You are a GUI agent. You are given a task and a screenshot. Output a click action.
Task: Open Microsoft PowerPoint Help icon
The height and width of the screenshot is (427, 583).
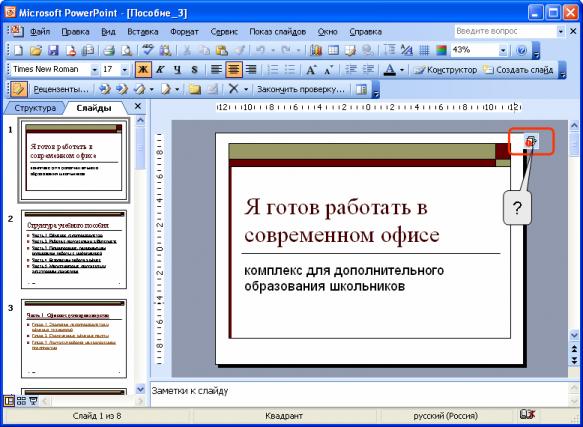tap(522, 50)
